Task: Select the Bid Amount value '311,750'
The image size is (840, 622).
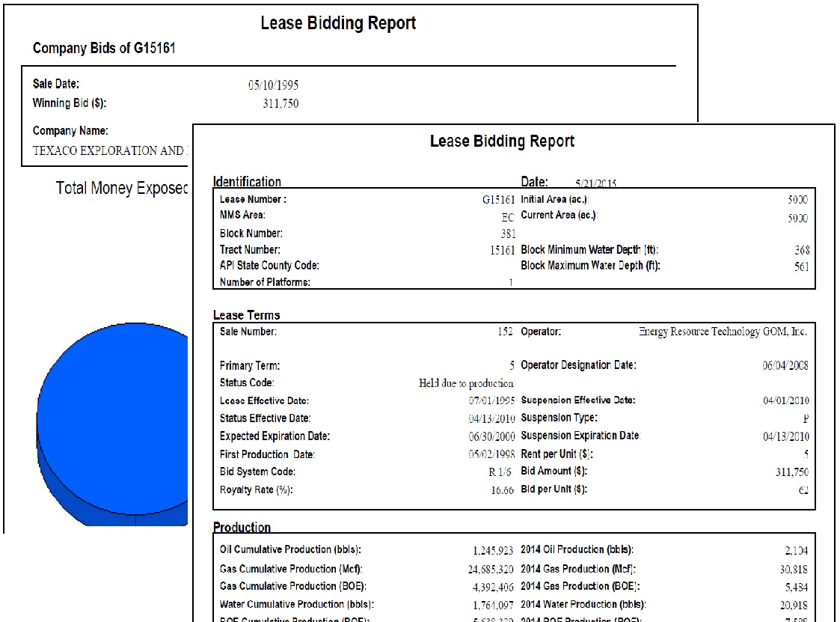Action: (792, 472)
